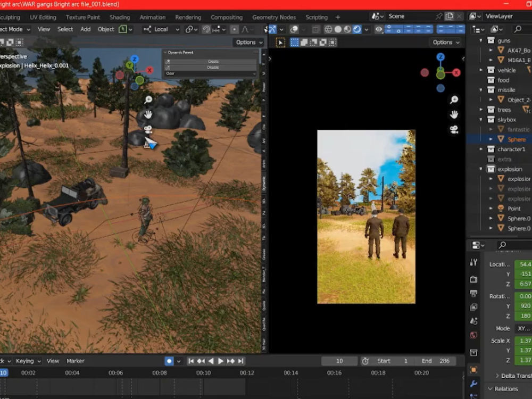Open the World properties tab
The image size is (532, 399).
coord(473,335)
